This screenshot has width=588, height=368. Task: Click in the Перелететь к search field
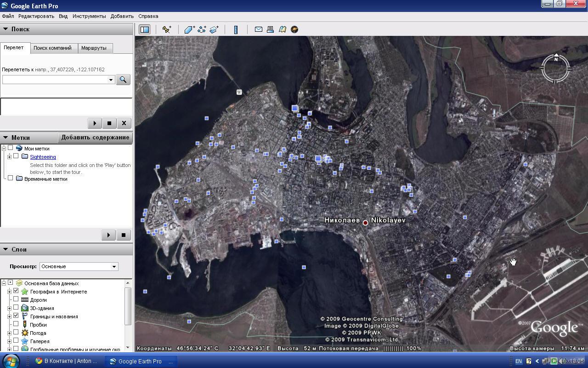(x=55, y=80)
